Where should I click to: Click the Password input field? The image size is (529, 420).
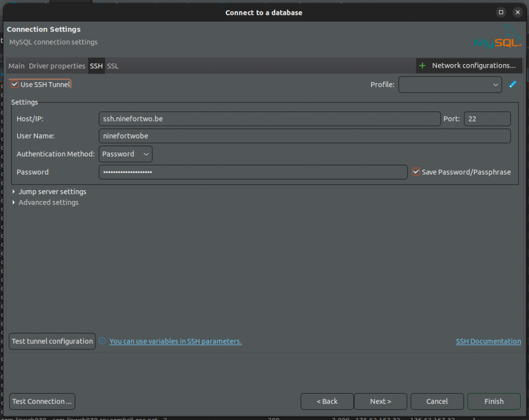pyautogui.click(x=253, y=172)
